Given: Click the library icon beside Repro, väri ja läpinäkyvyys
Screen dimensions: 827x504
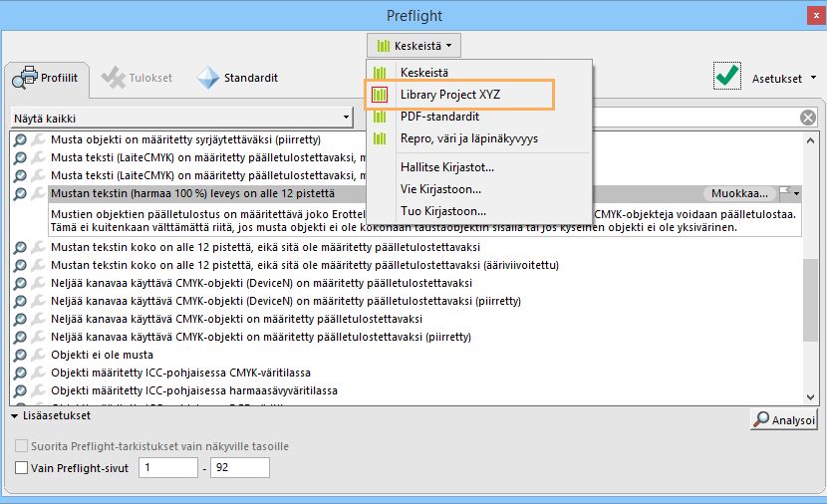Looking at the screenshot, I should click(x=380, y=138).
